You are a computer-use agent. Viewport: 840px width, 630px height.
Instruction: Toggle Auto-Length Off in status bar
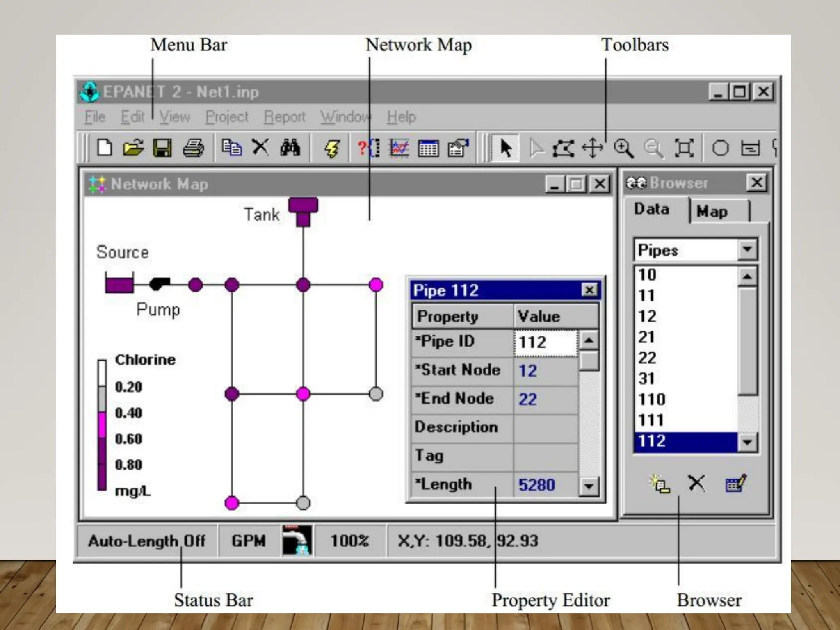pyautogui.click(x=146, y=541)
